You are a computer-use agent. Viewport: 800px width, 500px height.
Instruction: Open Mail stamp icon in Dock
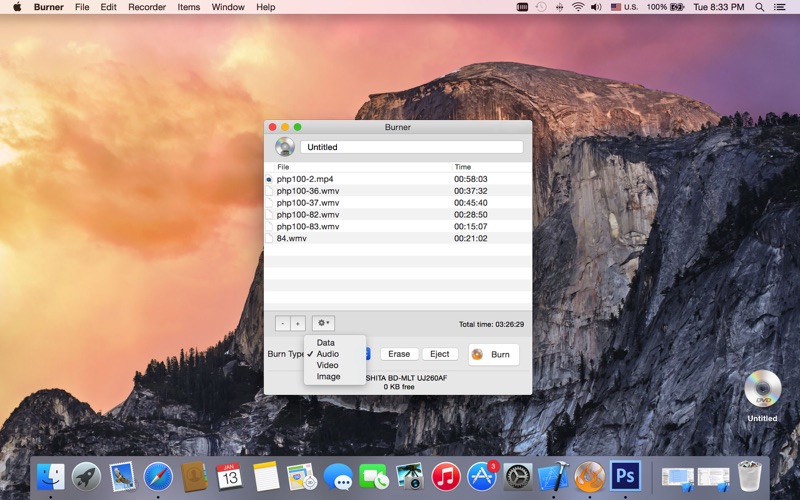122,478
